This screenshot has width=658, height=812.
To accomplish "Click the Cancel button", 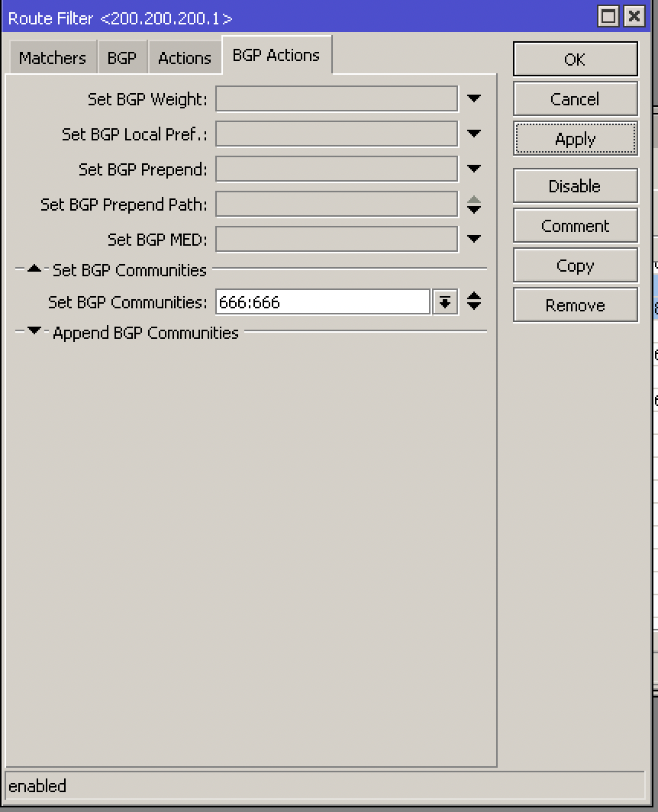I will click(x=575, y=99).
